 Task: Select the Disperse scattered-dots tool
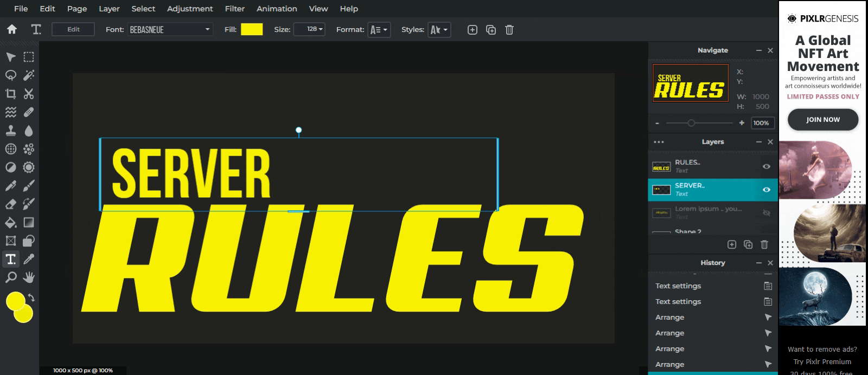pos(29,149)
